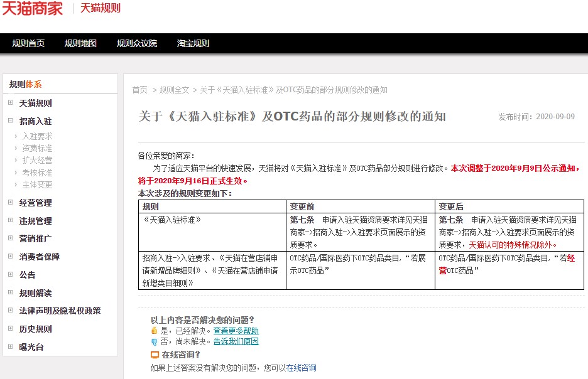Select 公告 in the sidebar
The height and width of the screenshot is (379, 588).
tap(27, 275)
